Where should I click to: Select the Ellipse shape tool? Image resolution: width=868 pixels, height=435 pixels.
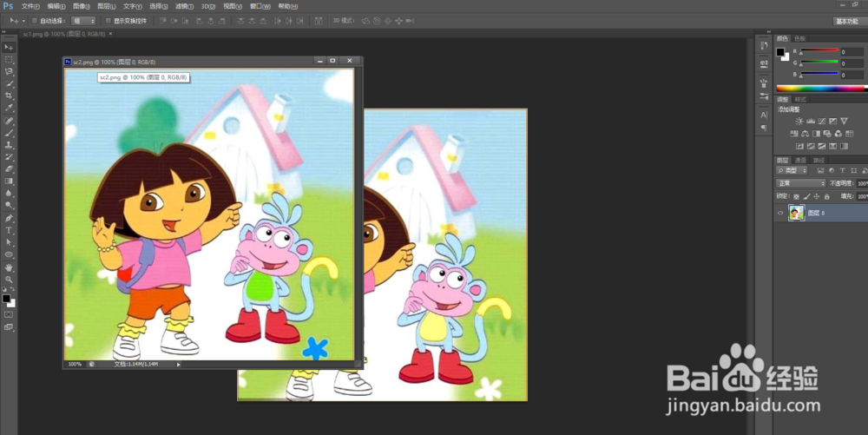[9, 254]
